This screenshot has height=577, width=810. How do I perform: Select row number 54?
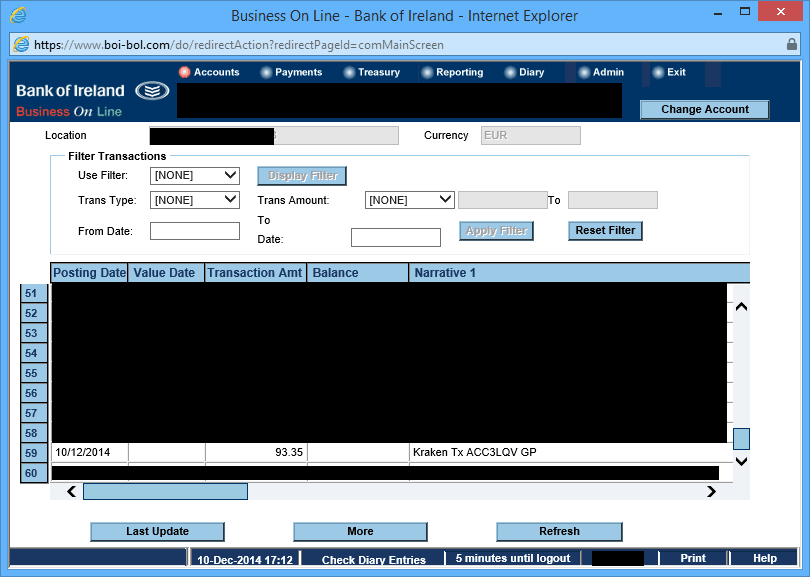pos(34,353)
